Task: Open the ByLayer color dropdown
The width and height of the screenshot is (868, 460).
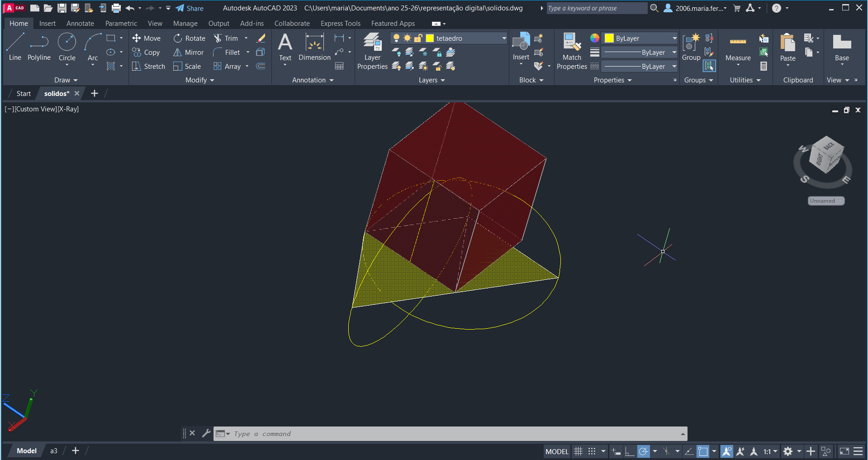Action: click(x=674, y=38)
